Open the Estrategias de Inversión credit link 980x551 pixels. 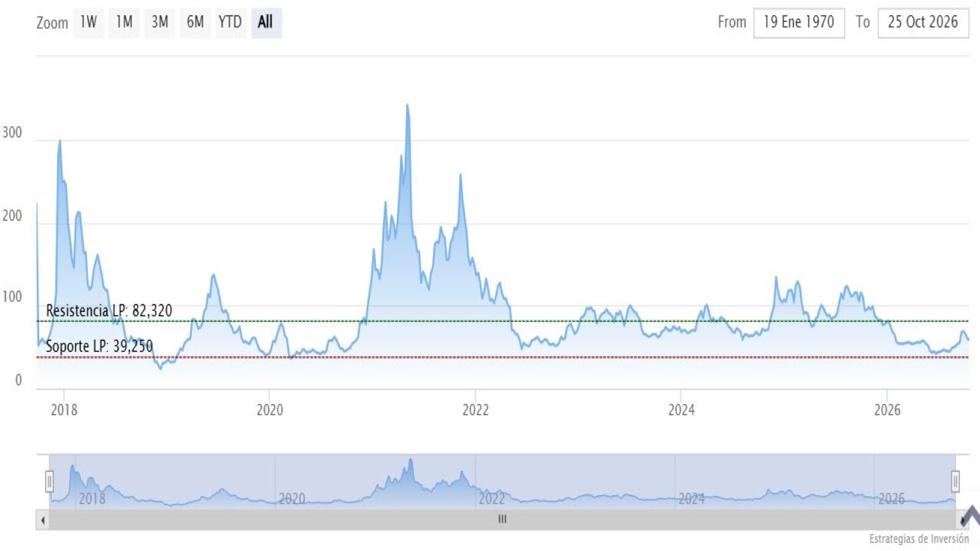pos(919,539)
